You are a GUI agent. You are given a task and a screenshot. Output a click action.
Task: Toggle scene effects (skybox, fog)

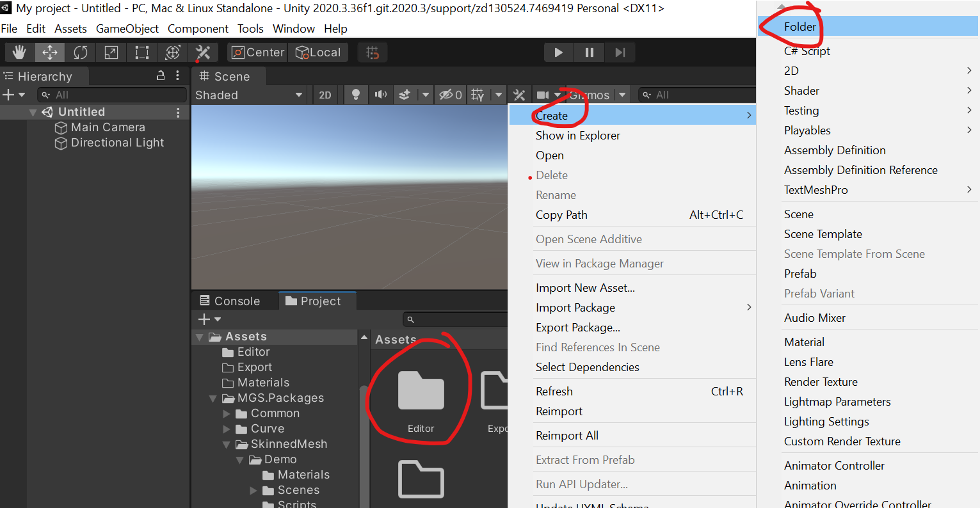pyautogui.click(x=405, y=95)
